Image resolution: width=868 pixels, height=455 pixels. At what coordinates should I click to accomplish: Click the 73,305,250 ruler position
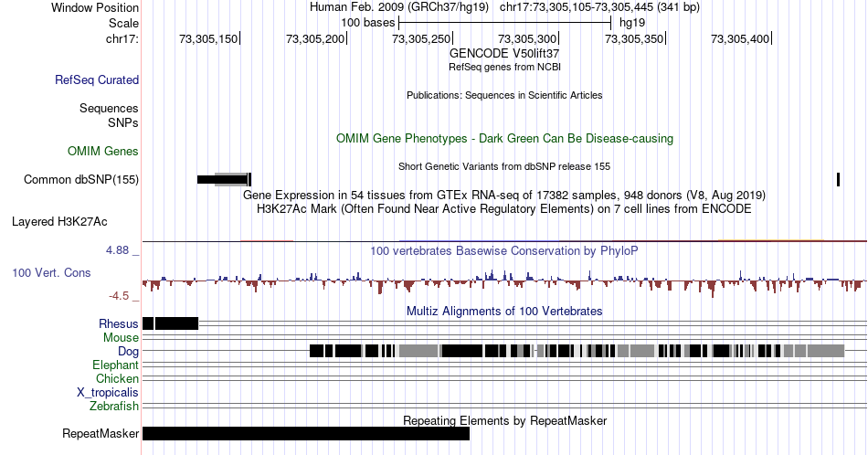[x=421, y=38]
